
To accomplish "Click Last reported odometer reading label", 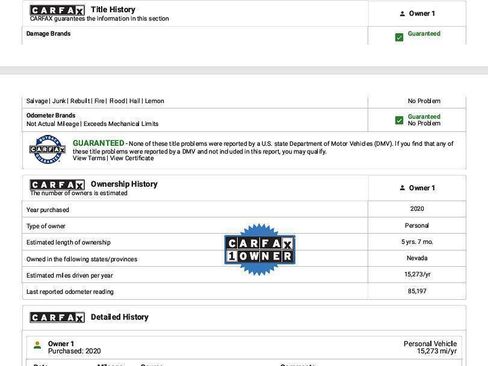I will pos(70,292).
